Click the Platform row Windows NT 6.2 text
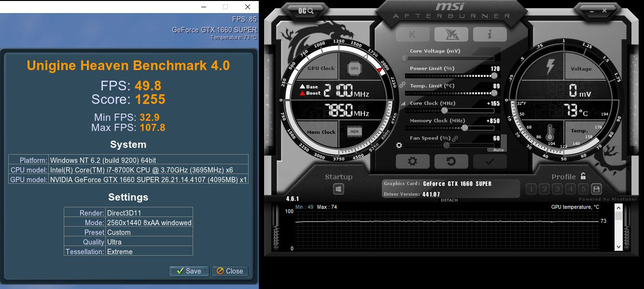Viewport: 644px width, 289px height. pos(103,160)
